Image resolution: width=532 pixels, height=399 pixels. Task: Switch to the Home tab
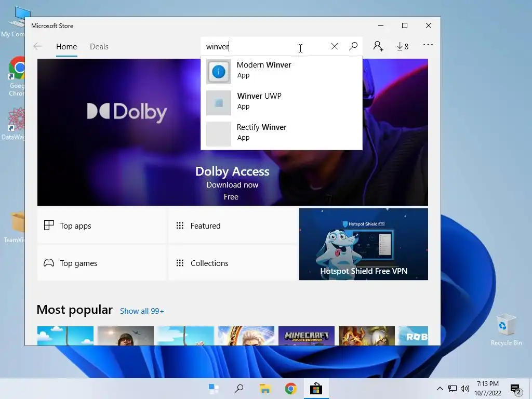click(66, 46)
